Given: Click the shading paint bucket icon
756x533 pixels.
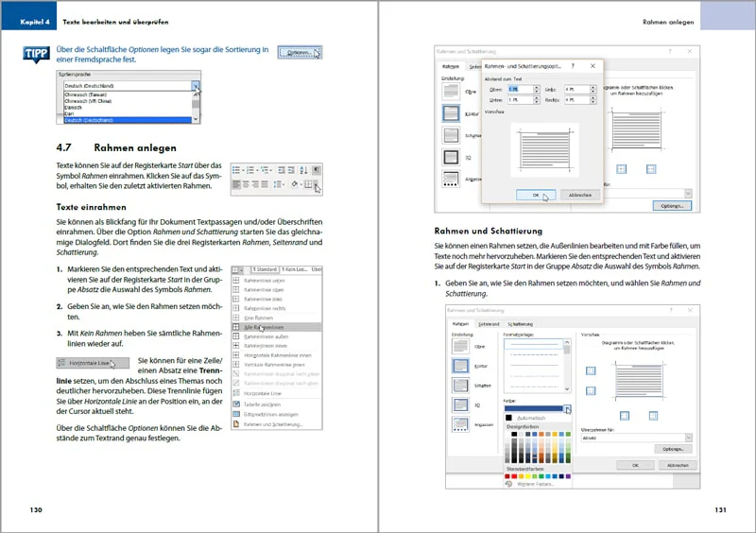Looking at the screenshot, I should (295, 184).
